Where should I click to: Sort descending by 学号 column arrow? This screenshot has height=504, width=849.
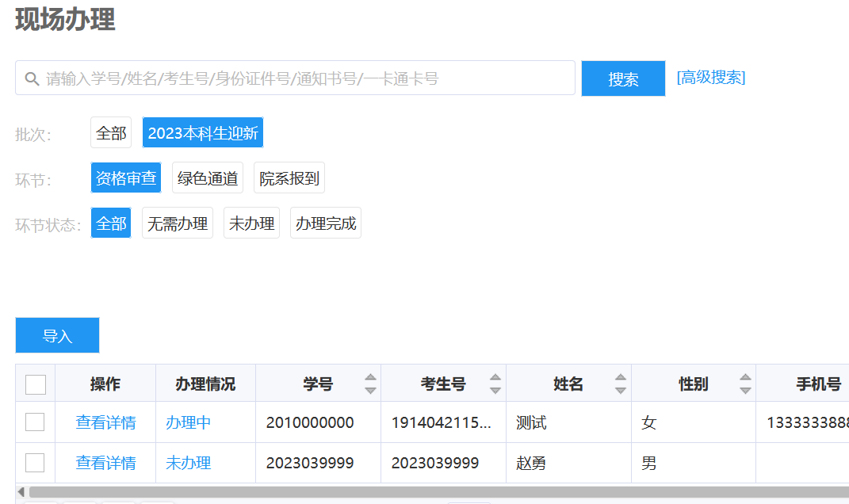pos(370,391)
